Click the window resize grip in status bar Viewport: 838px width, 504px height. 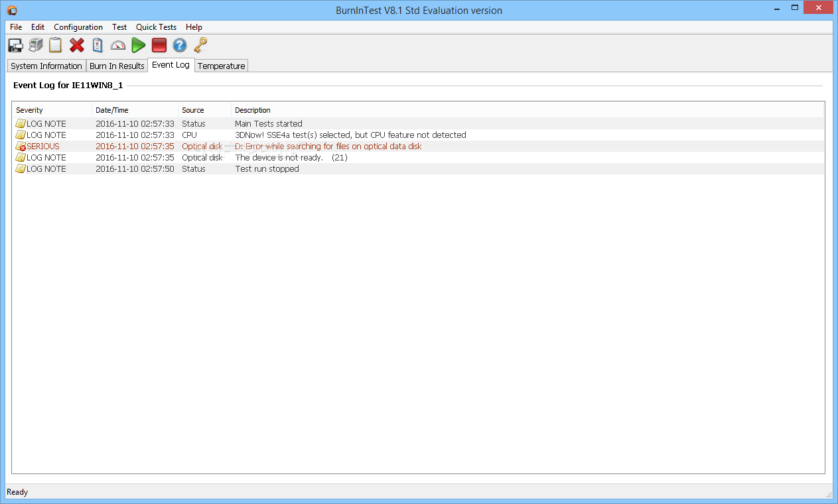click(829, 494)
